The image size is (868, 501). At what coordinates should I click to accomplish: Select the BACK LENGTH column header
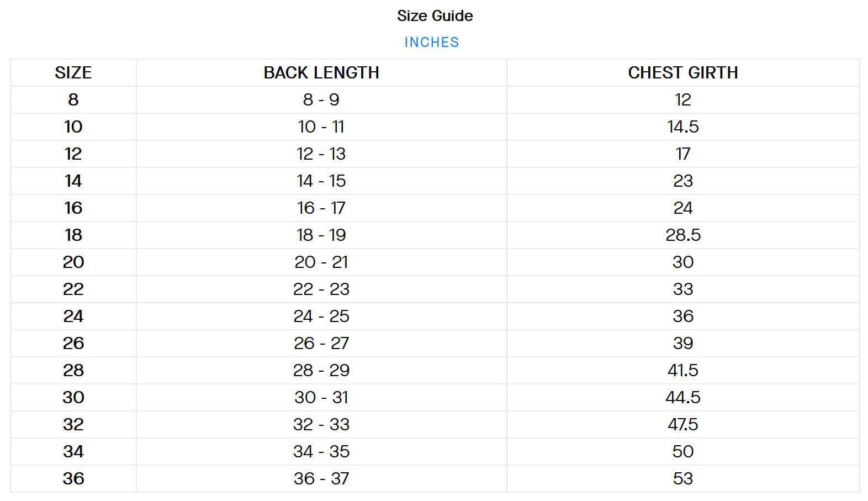[x=321, y=73]
